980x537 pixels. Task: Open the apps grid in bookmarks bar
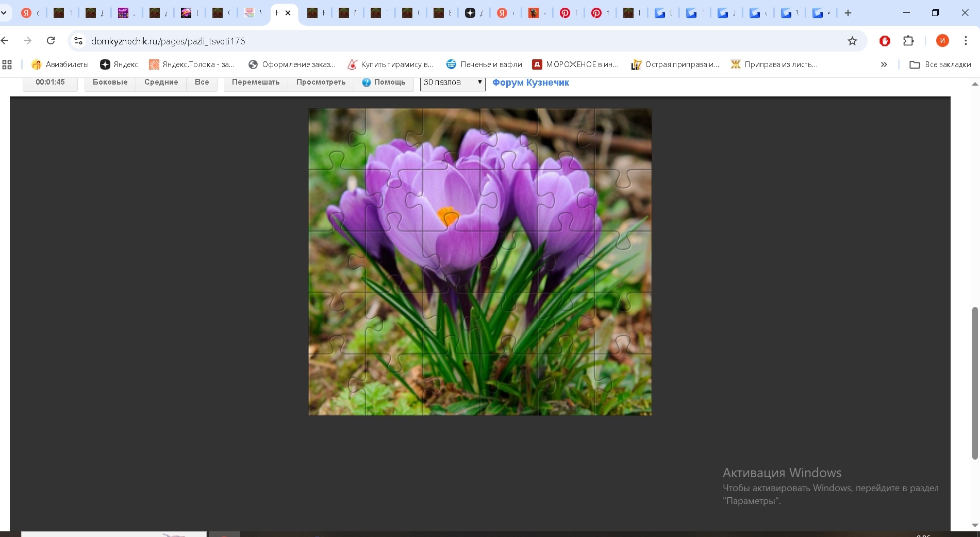pyautogui.click(x=7, y=64)
